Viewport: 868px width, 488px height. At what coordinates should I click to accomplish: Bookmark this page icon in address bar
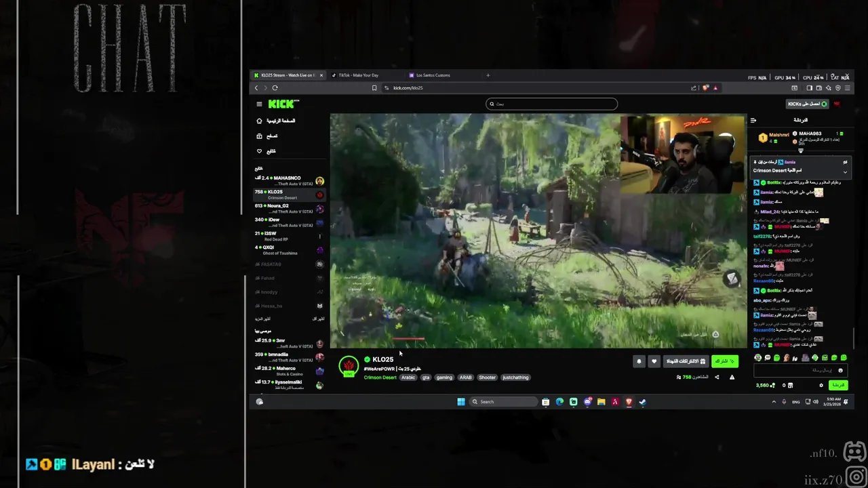click(x=374, y=87)
